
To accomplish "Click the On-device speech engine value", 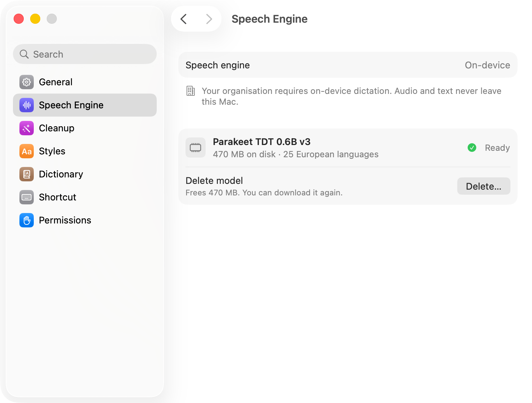I will (x=487, y=65).
